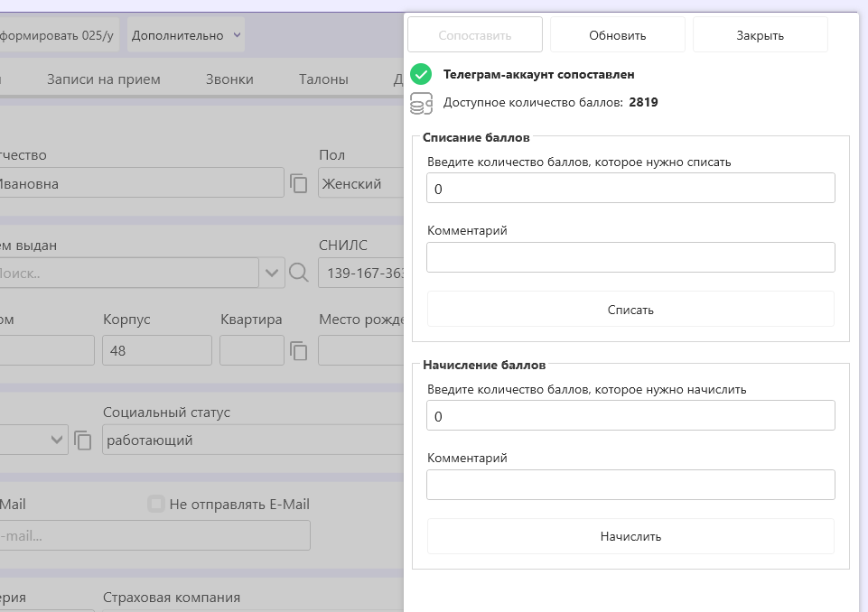The height and width of the screenshot is (612, 868).
Task: Click the Место рождения field
Action: 361,350
